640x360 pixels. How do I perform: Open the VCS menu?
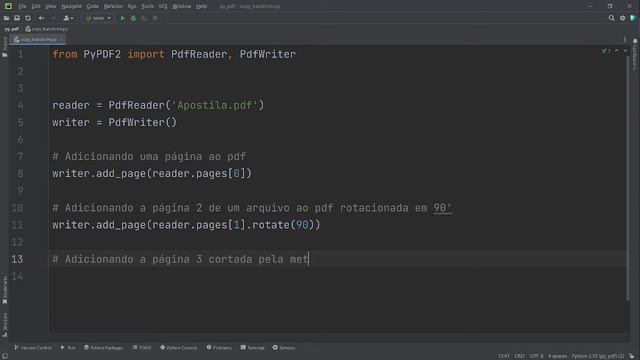[163, 6]
